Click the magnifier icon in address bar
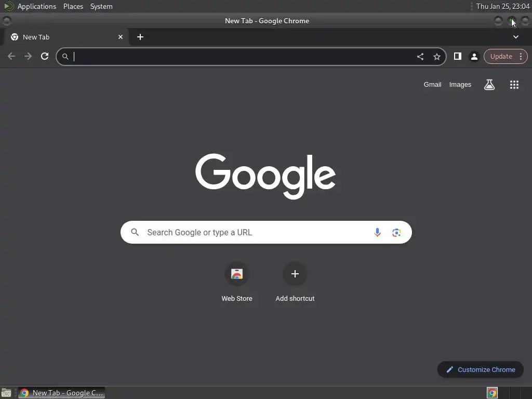Image resolution: width=532 pixels, height=399 pixels. 65,57
